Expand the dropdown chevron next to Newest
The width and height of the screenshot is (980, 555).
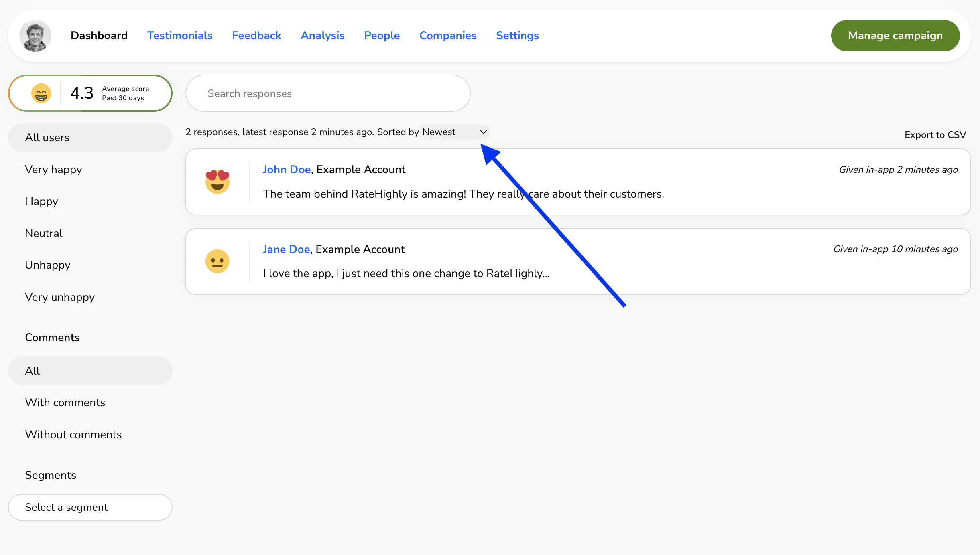click(x=483, y=132)
